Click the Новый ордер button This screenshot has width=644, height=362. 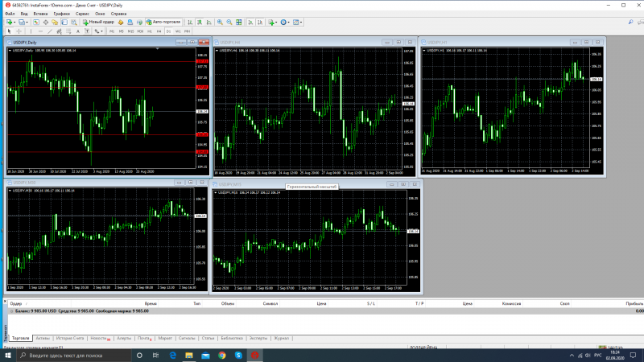tap(98, 23)
